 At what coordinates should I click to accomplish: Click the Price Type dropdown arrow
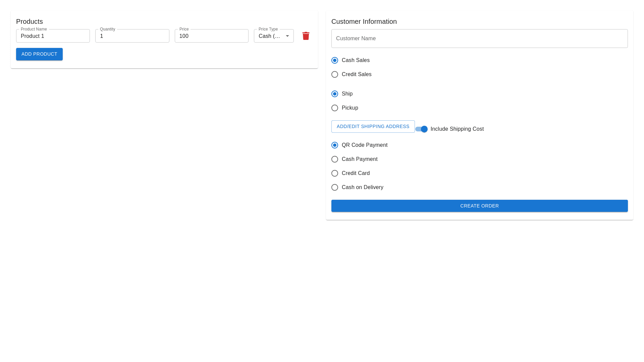[287, 36]
